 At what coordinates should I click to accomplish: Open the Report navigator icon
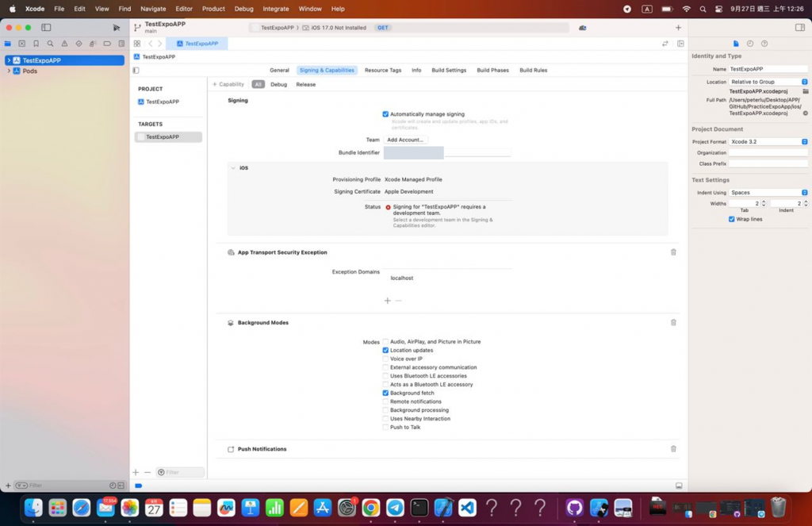[121, 44]
